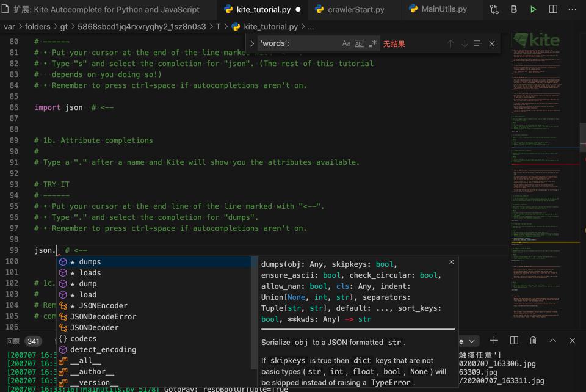Kill terminal with the trash icon
This screenshot has width=586, height=392.
tap(533, 340)
